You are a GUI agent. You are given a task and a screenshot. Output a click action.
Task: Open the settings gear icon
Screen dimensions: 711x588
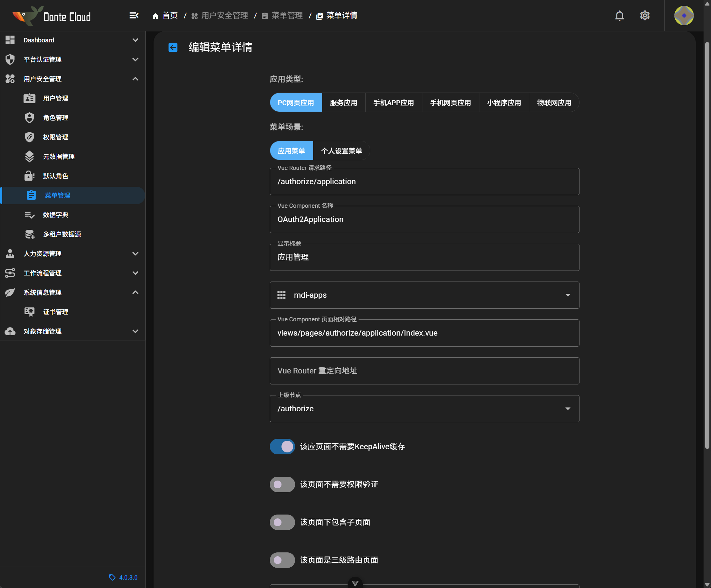coord(644,16)
